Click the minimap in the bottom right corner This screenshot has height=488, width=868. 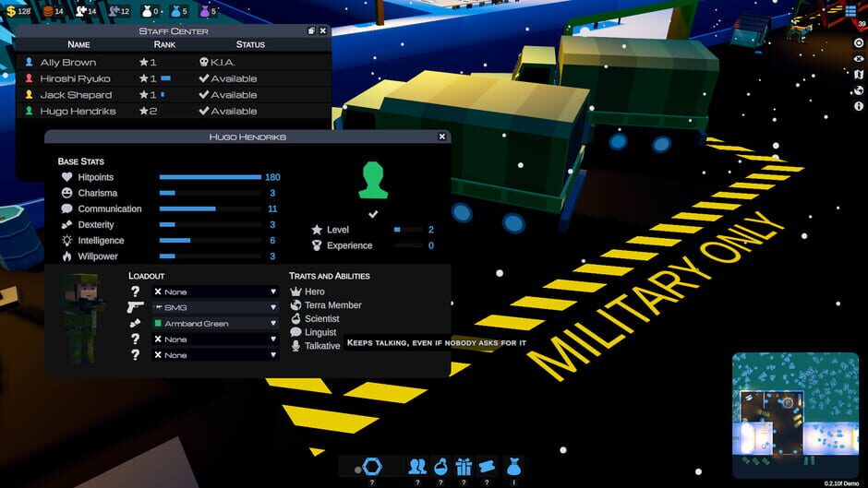click(x=795, y=415)
